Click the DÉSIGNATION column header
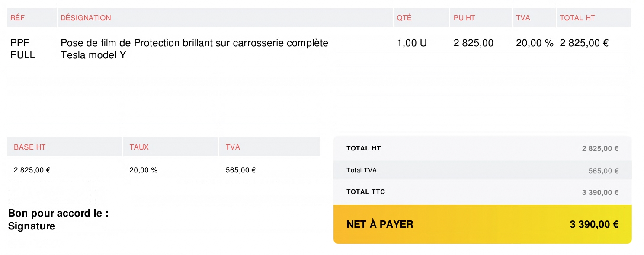 point(86,18)
